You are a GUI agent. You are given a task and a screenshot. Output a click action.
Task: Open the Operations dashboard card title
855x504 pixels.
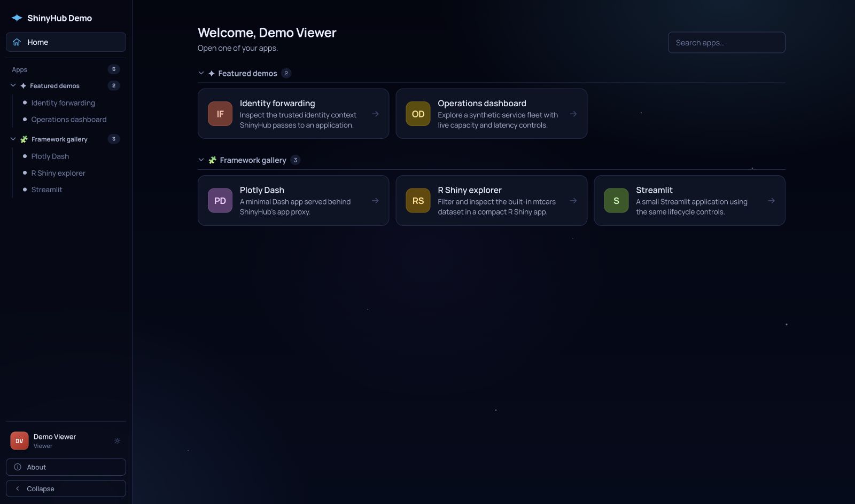[x=482, y=104]
